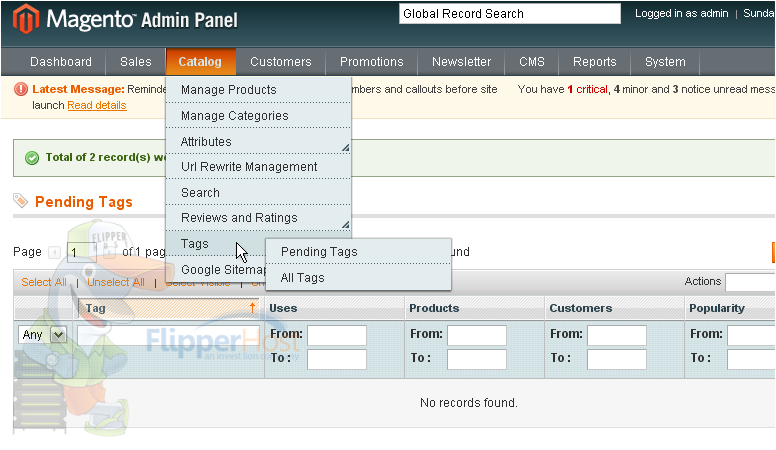Screen dimensions: 776x450
Task: Expand Reviews and Ratings submenu arrow
Action: 345,225
